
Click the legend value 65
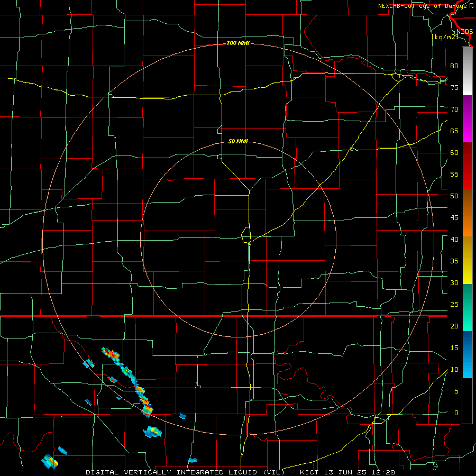[x=454, y=131]
